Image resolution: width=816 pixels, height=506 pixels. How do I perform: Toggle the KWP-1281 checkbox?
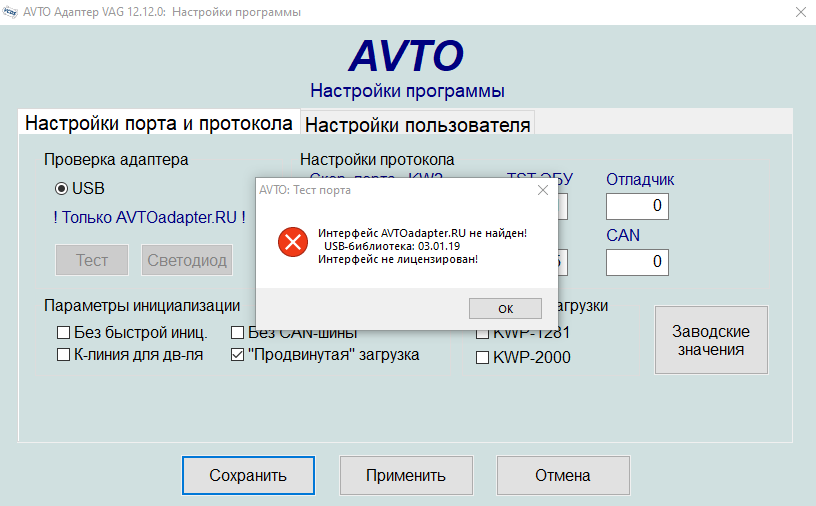482,333
